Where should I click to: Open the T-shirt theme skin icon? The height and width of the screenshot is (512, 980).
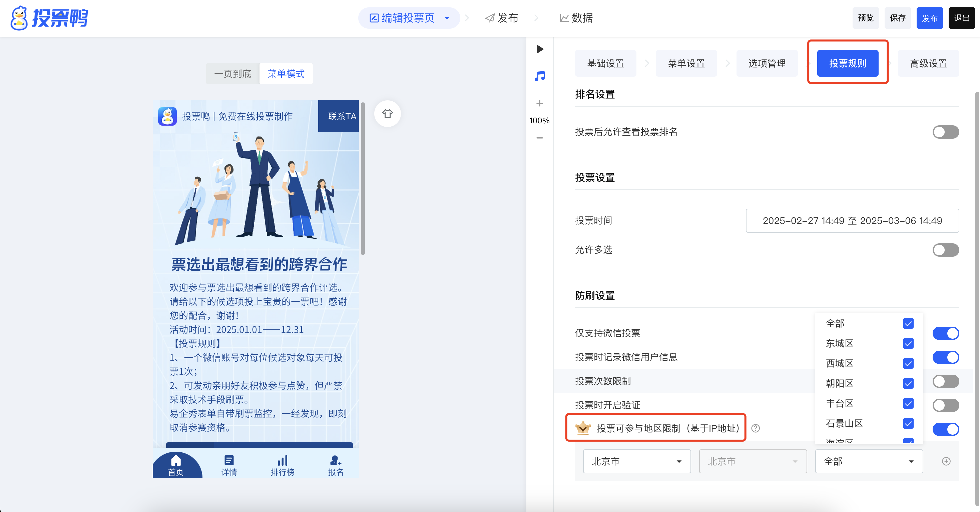pyautogui.click(x=387, y=114)
